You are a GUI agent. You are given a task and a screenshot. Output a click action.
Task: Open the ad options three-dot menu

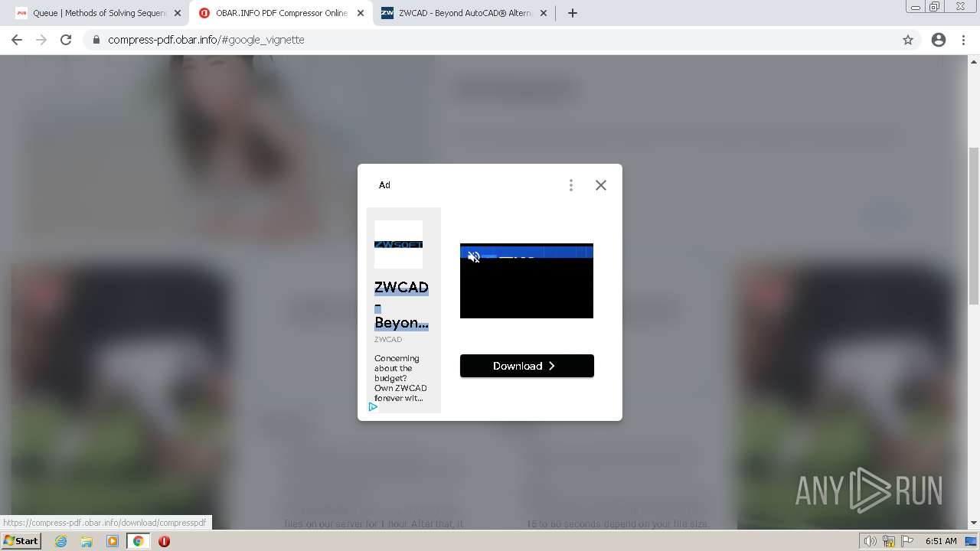tap(570, 185)
